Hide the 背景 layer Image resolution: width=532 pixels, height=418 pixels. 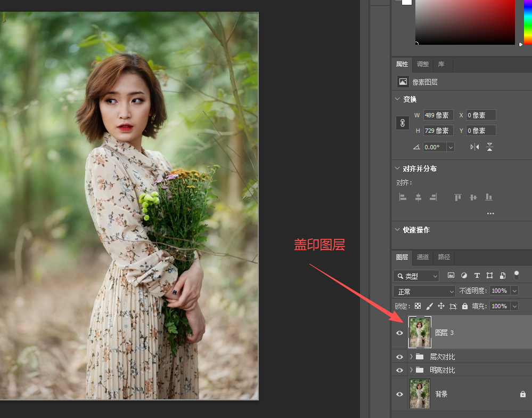[400, 394]
